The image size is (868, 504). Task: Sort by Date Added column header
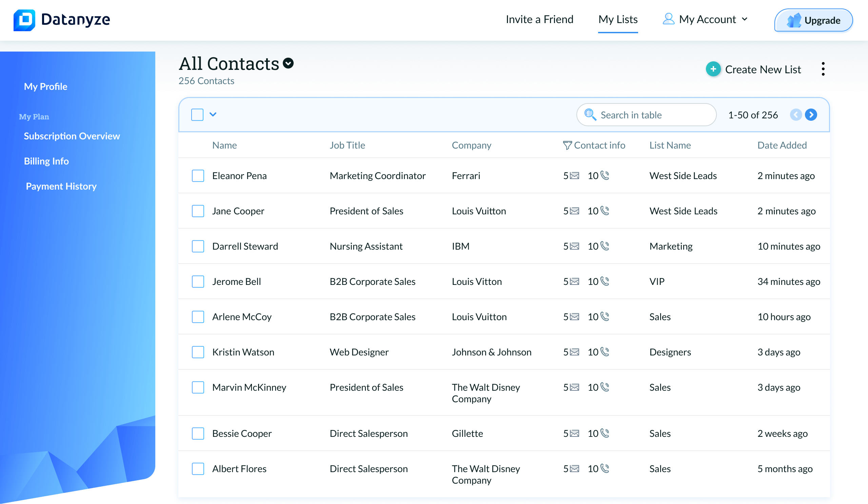click(782, 146)
